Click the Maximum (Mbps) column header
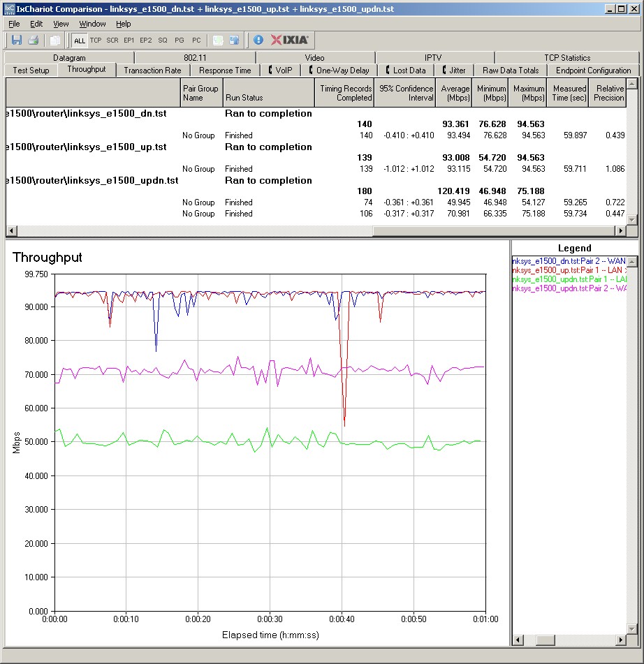The width and height of the screenshot is (644, 664). (527, 93)
